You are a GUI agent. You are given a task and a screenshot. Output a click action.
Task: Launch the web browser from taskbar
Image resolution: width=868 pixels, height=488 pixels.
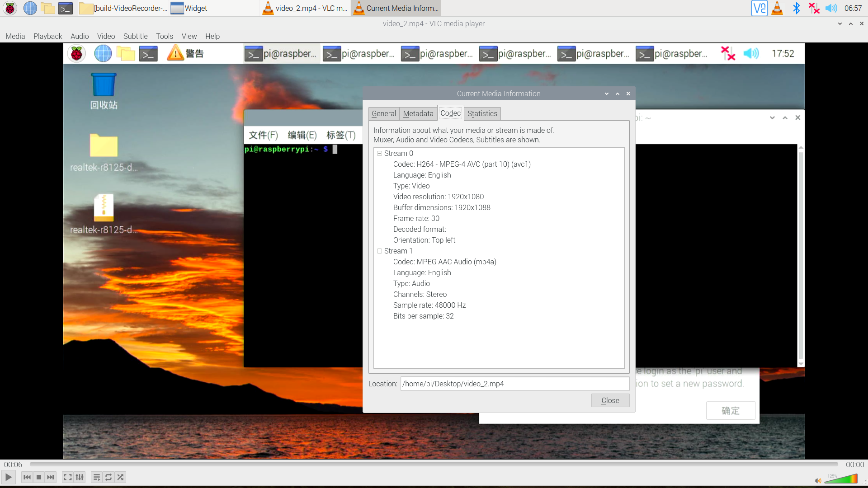click(30, 8)
